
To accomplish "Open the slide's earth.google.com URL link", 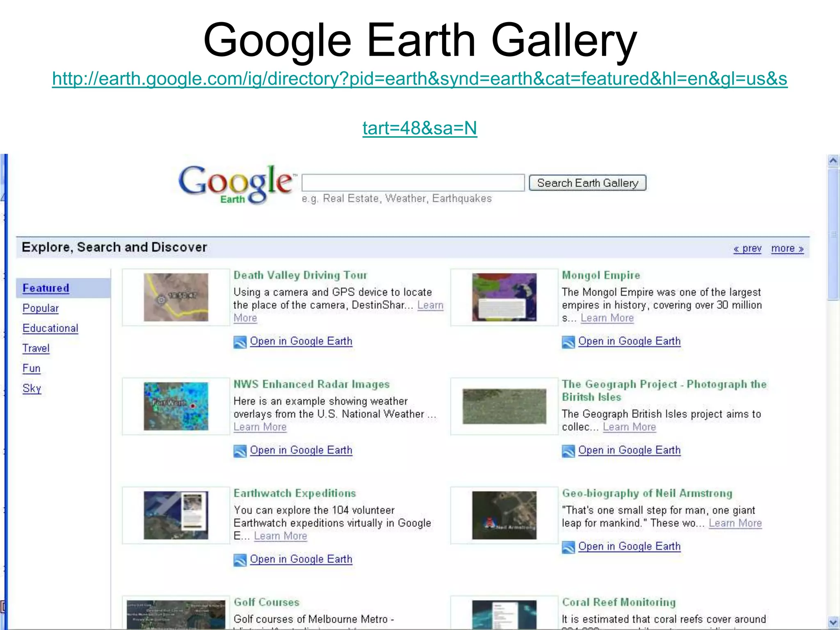I will [420, 103].
